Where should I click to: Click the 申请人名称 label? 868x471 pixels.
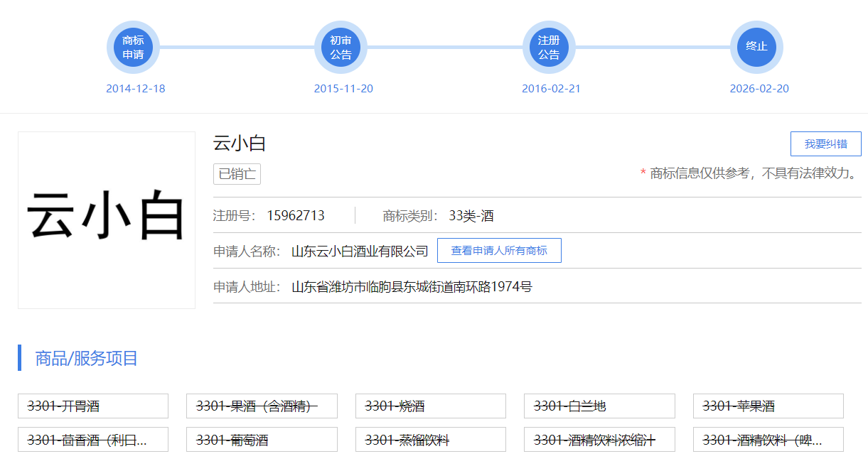247,251
